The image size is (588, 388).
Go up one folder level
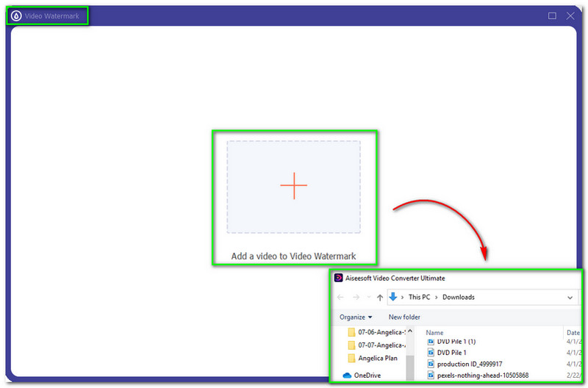380,298
